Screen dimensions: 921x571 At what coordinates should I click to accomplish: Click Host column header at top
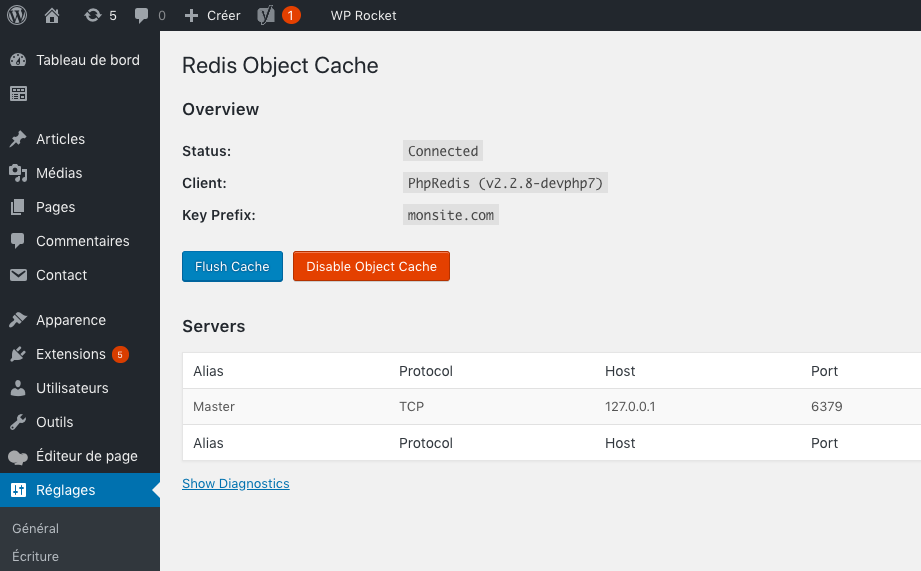[620, 371]
